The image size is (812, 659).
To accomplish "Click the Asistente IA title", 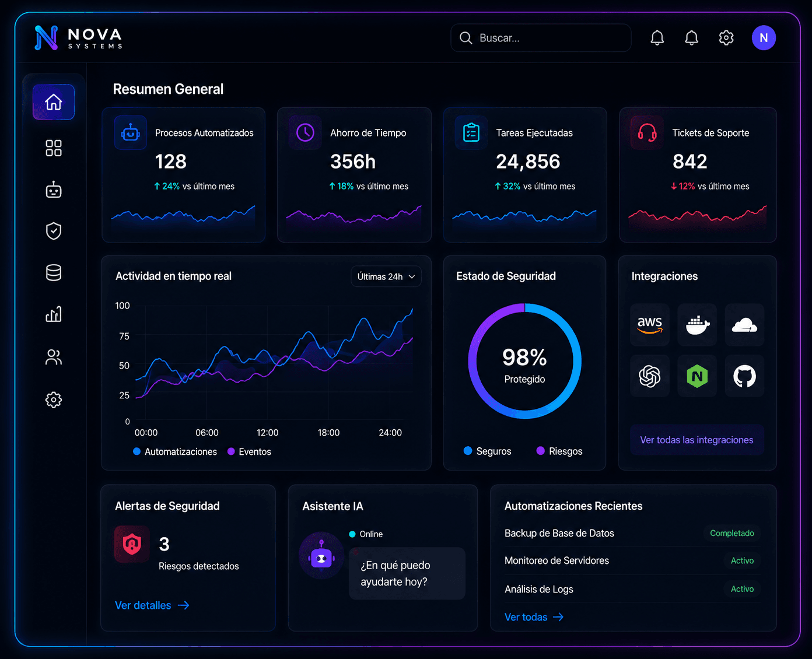I will pyautogui.click(x=332, y=506).
